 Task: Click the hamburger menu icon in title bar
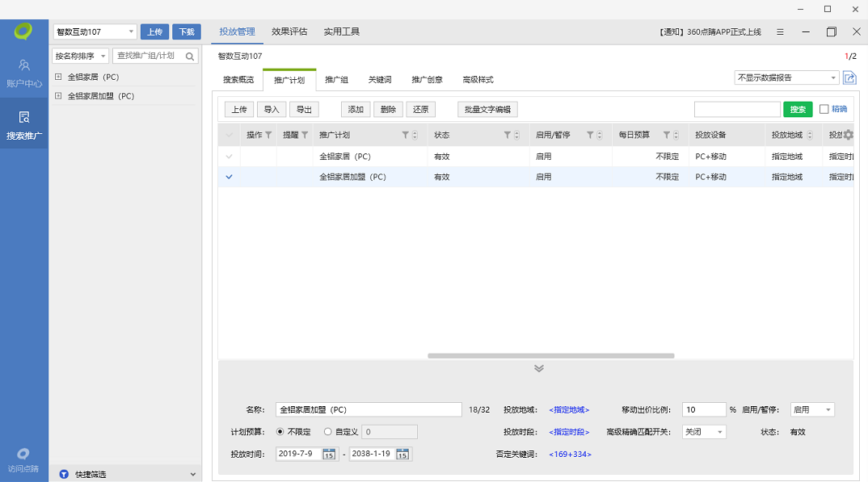[780, 32]
